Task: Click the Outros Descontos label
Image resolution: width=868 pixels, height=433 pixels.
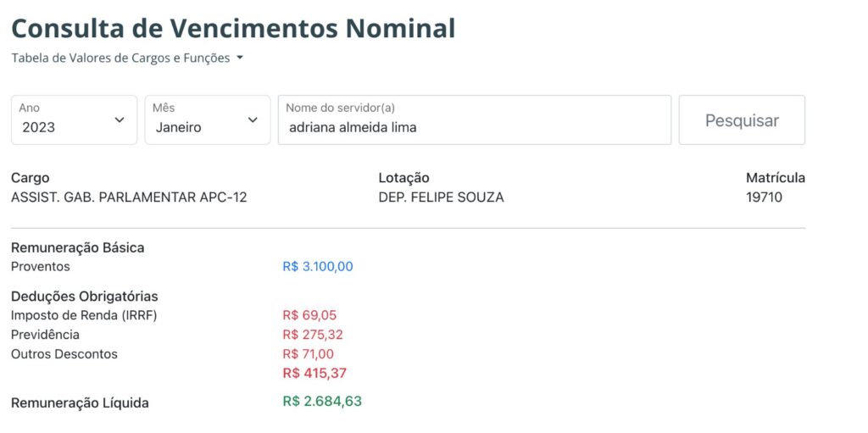Action: (64, 354)
